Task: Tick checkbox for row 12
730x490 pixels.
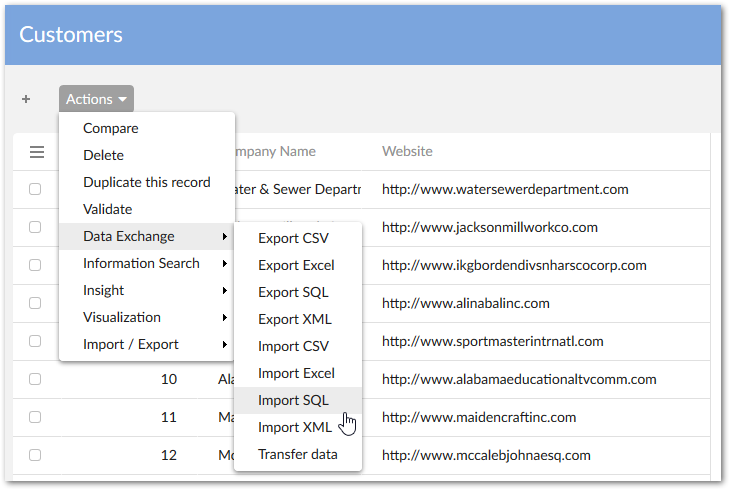Action: (35, 455)
